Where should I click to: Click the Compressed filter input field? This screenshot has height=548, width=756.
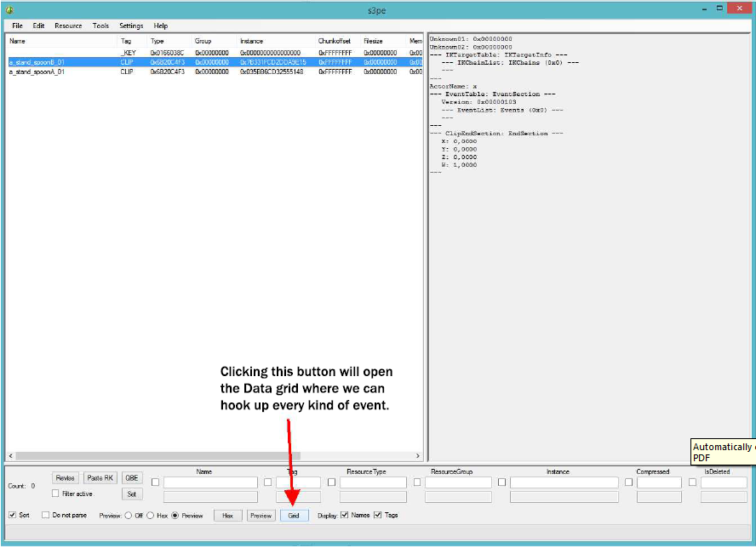click(659, 482)
